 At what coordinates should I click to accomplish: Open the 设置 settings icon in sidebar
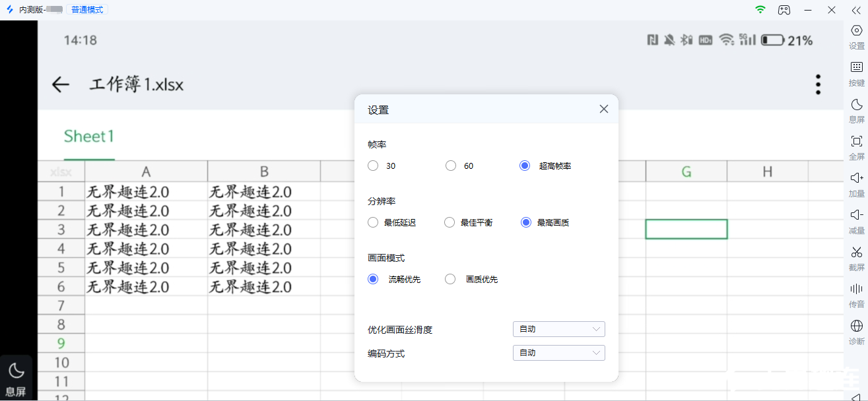point(856,31)
